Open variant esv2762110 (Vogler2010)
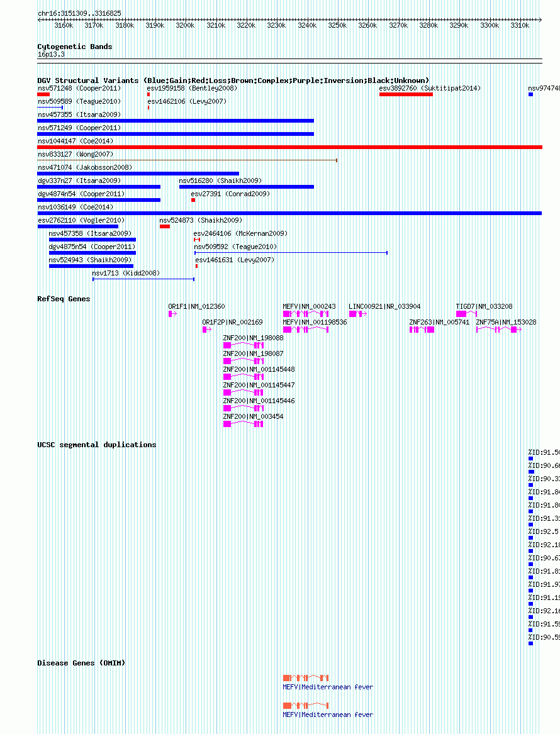The height and width of the screenshot is (734, 560). 81,220
